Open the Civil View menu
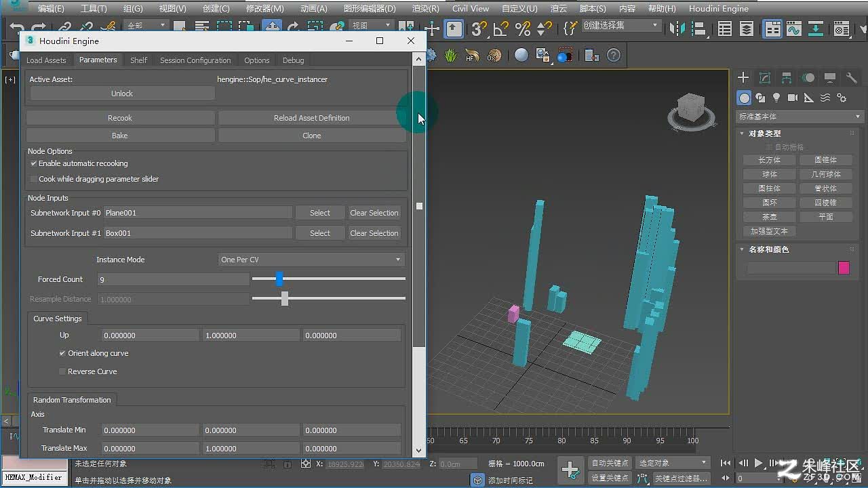Image resolution: width=868 pixels, height=488 pixels. point(471,9)
